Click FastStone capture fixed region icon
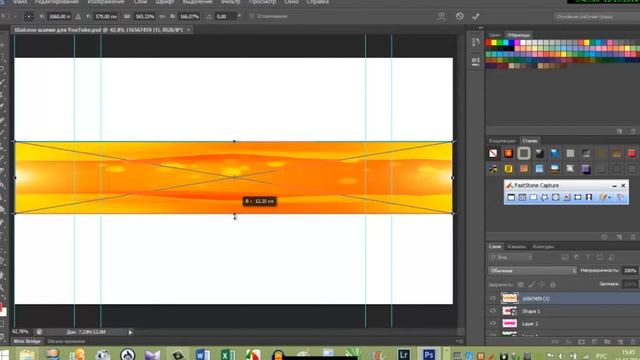640x360 pixels. [x=578, y=197]
